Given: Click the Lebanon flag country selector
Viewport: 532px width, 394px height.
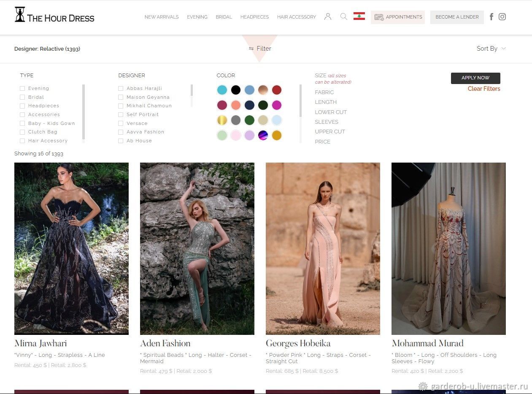Looking at the screenshot, I should click(359, 16).
